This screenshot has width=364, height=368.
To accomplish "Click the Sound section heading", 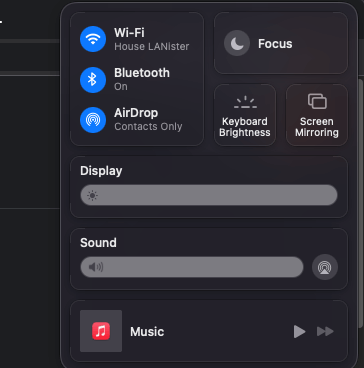I will click(98, 243).
